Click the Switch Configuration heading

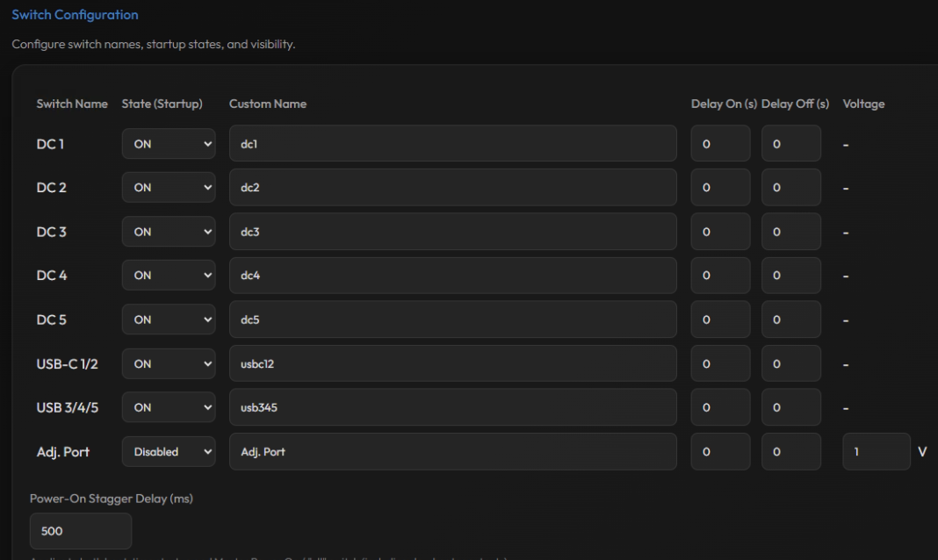tap(75, 14)
